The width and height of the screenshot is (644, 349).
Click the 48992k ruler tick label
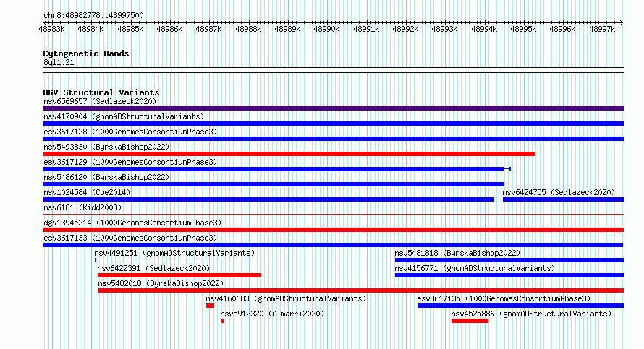tap(405, 29)
